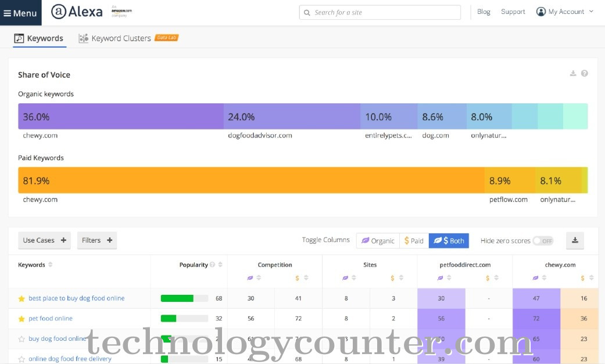The height and width of the screenshot is (364, 605).
Task: Expand the Use Cases dropdown
Action: (x=44, y=240)
